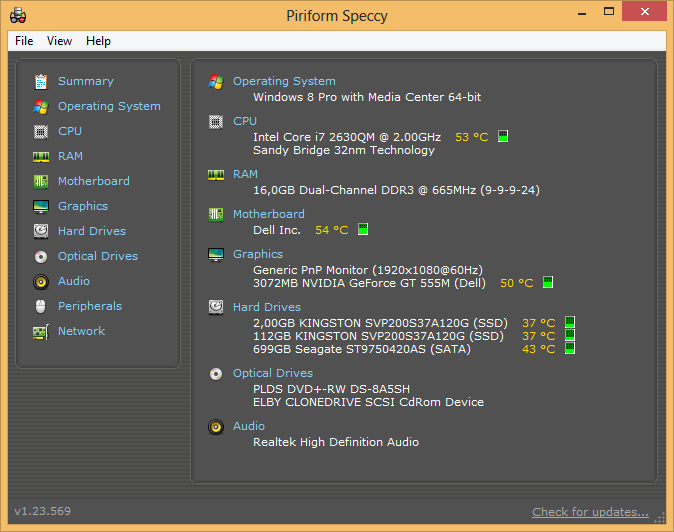Click the CPU chip icon in sidebar

41,131
